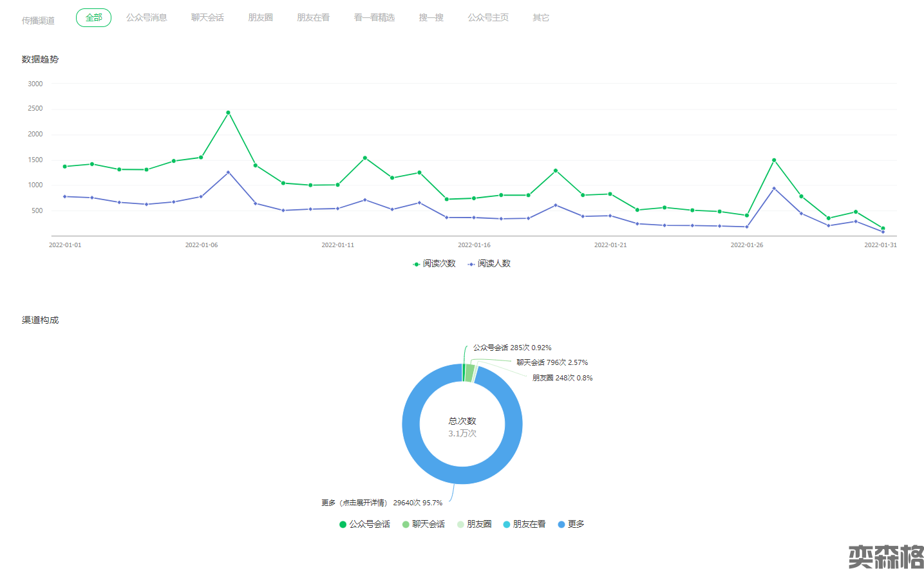
Task: Toggle 朋友在看 legend item under donut
Action: (525, 525)
